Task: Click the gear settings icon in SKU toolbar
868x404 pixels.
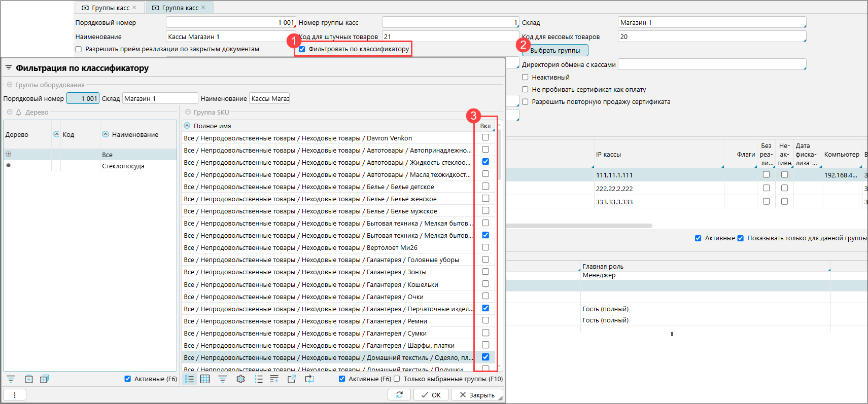Action: [240, 379]
